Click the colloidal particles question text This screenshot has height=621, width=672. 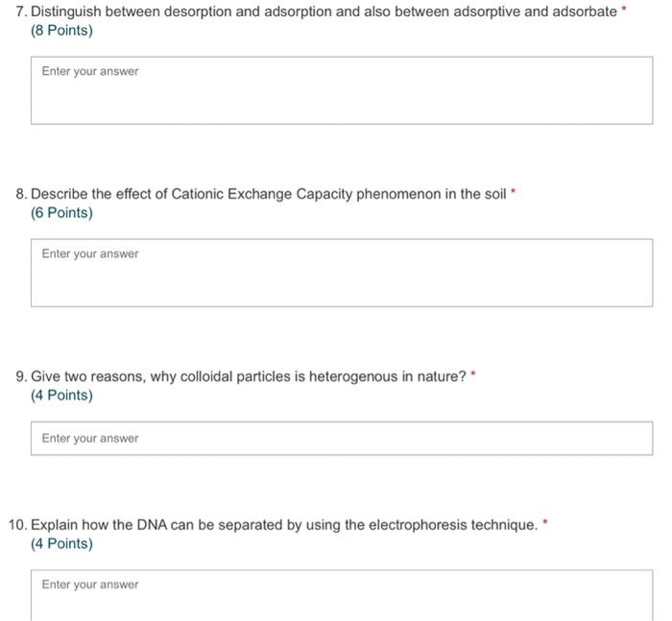tap(248, 376)
